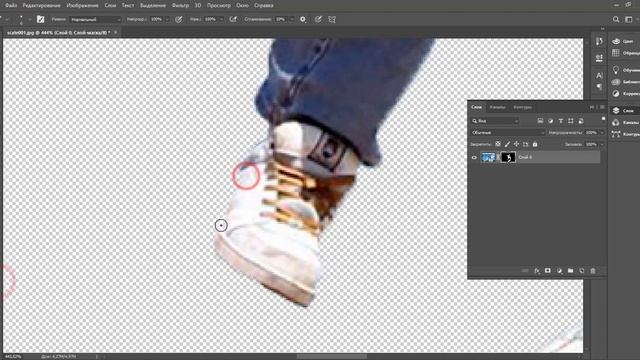Open the Libraries panel in right dock
The width and height of the screenshot is (640, 360).
coord(625,82)
